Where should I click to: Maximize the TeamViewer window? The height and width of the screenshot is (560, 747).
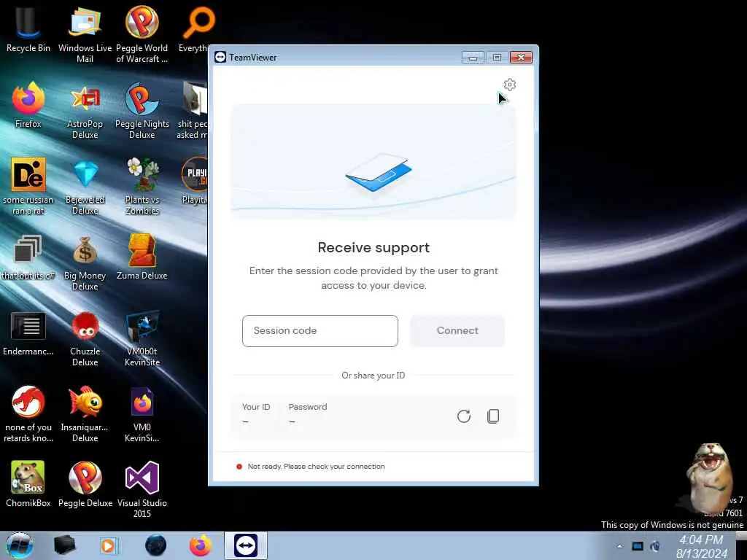(497, 58)
